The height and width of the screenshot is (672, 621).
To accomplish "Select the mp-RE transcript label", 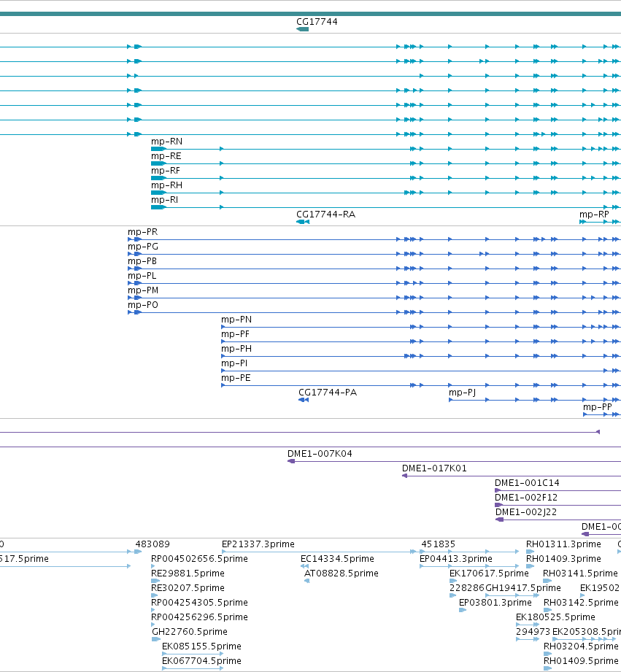I will coord(166,156).
